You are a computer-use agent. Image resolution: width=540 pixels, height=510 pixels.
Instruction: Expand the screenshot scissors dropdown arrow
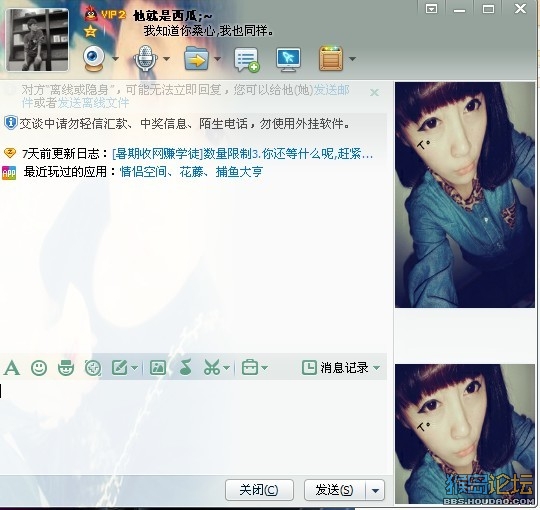227,368
